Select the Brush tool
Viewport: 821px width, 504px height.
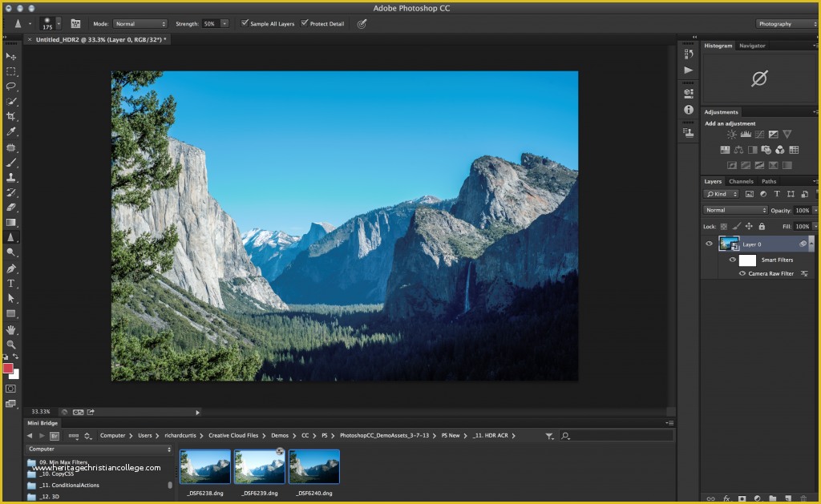(x=10, y=163)
